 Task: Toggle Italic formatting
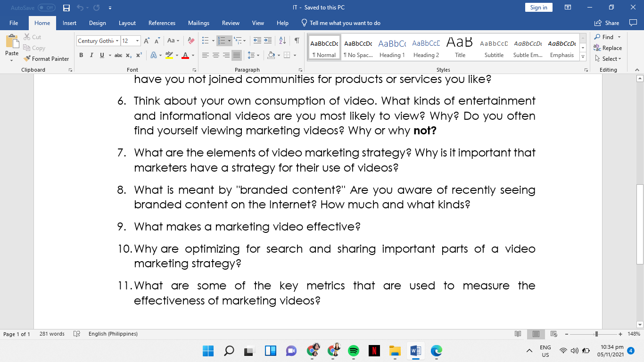click(91, 55)
